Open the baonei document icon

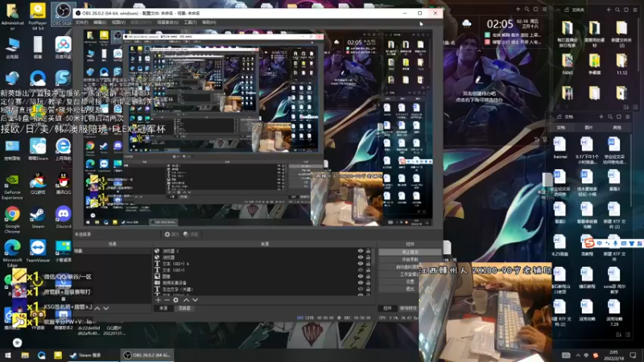pos(559,148)
